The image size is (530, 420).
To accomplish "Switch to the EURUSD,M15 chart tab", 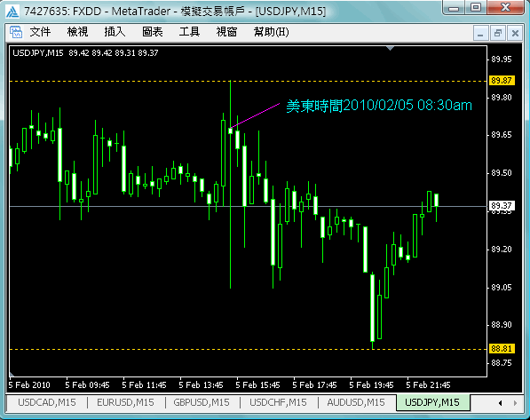I will tap(125, 402).
